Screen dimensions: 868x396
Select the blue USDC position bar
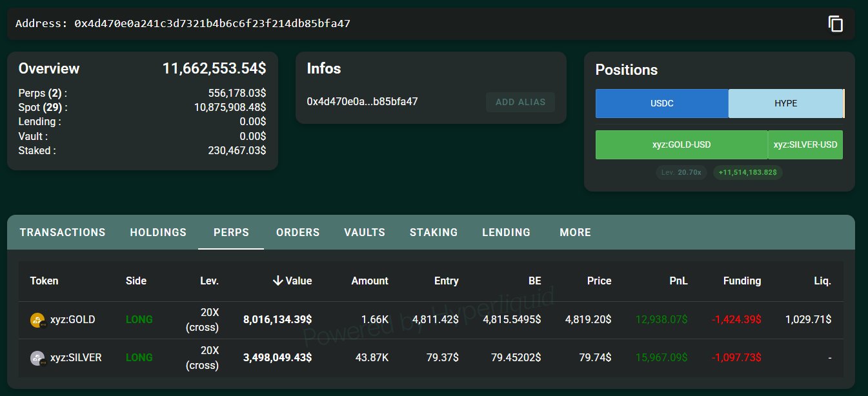tap(662, 104)
